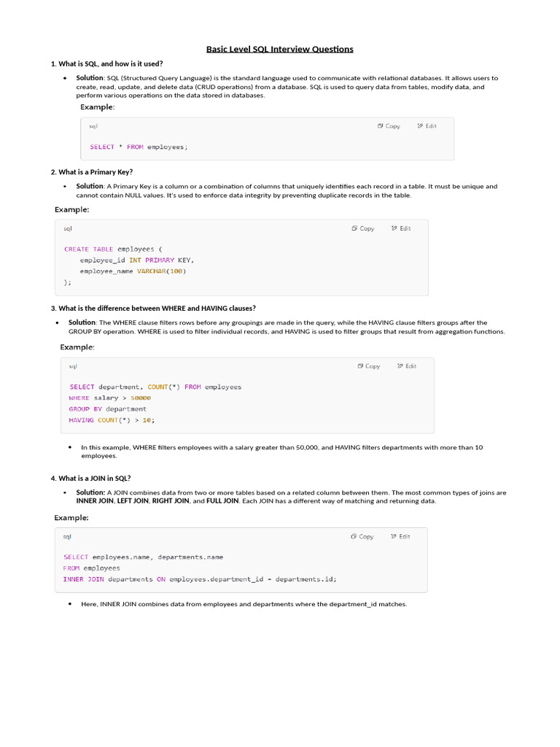The width and height of the screenshot is (560, 747).
Task: Click the sql label on the CREATE TABLE block
Action: pos(68,228)
